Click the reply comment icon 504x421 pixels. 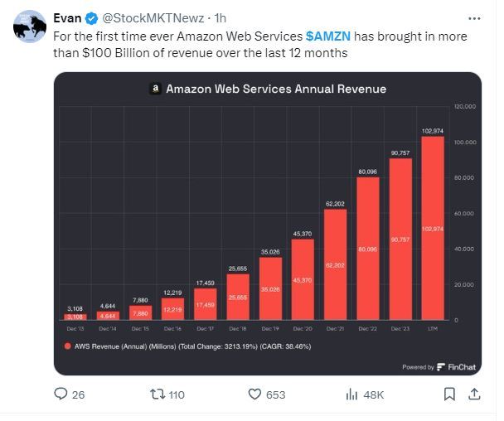61,394
